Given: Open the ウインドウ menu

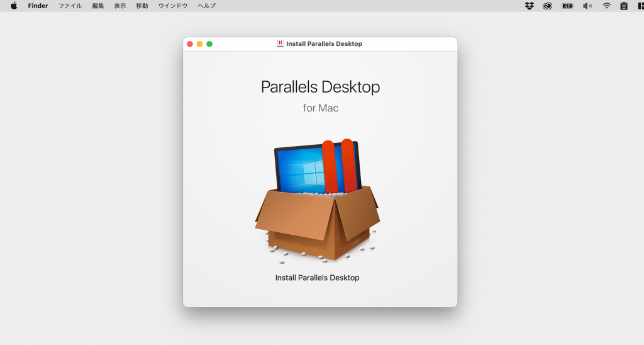Looking at the screenshot, I should click(173, 6).
